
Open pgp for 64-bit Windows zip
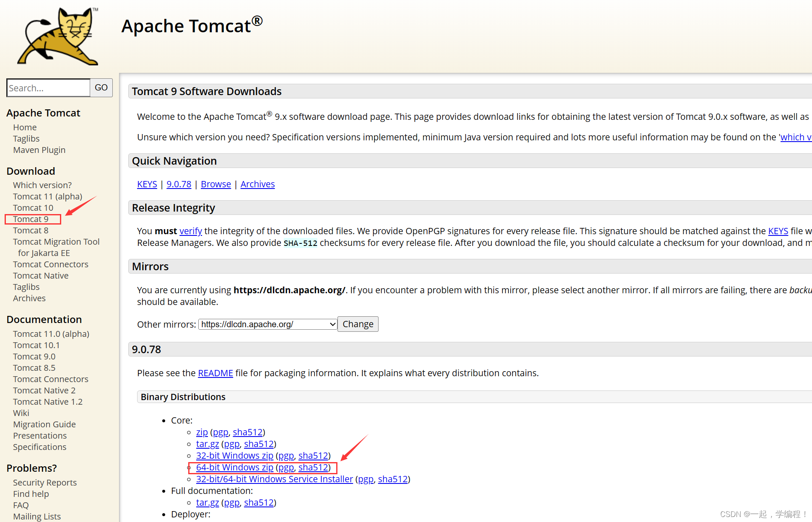click(x=286, y=467)
